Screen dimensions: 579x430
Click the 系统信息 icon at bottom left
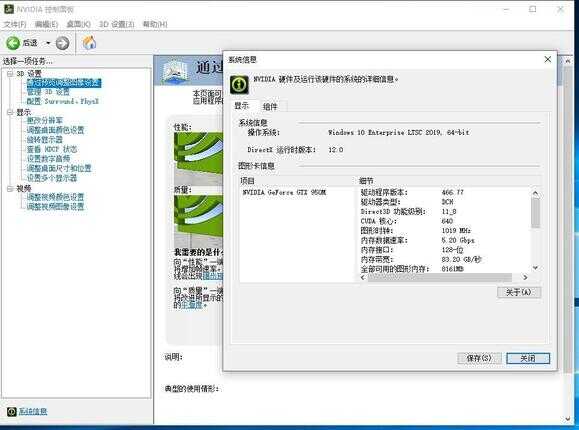[12, 411]
